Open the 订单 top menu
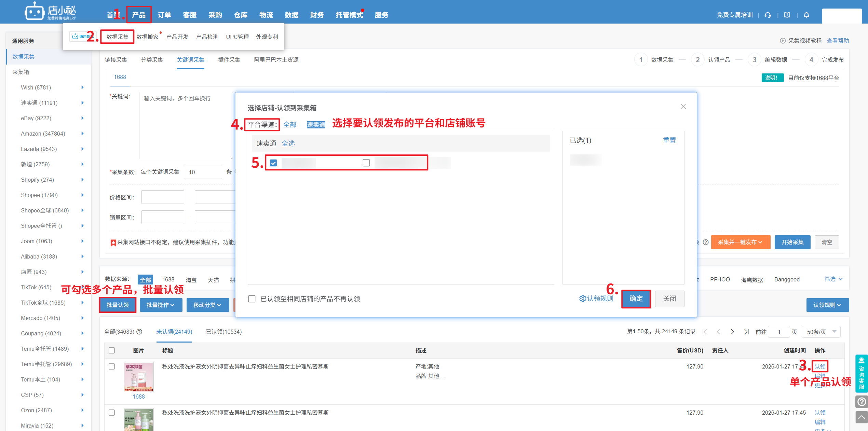 click(164, 15)
